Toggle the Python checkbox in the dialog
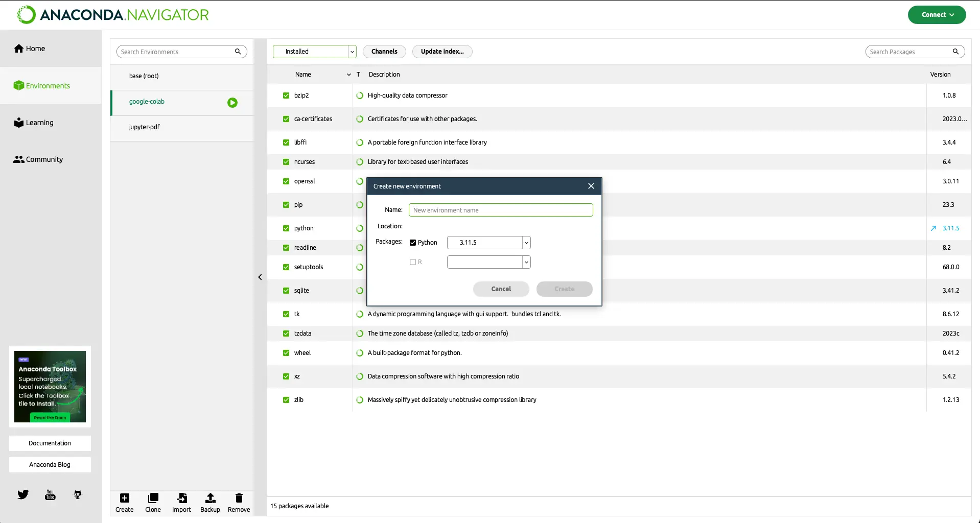This screenshot has height=523, width=980. tap(413, 243)
